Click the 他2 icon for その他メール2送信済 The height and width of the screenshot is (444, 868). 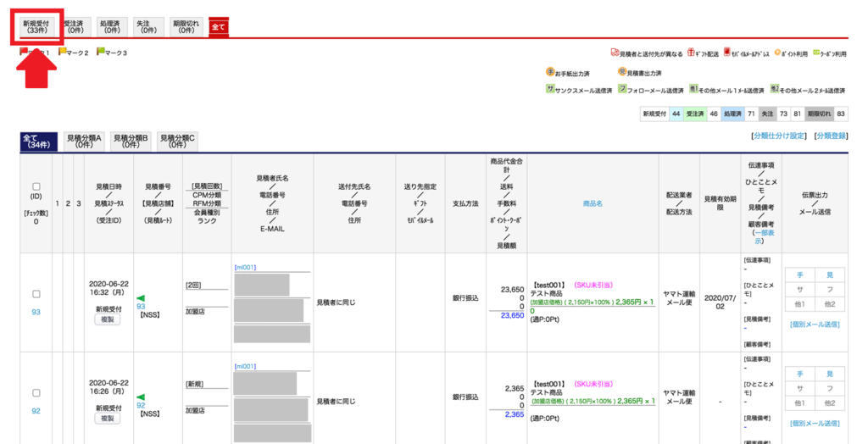(x=775, y=89)
